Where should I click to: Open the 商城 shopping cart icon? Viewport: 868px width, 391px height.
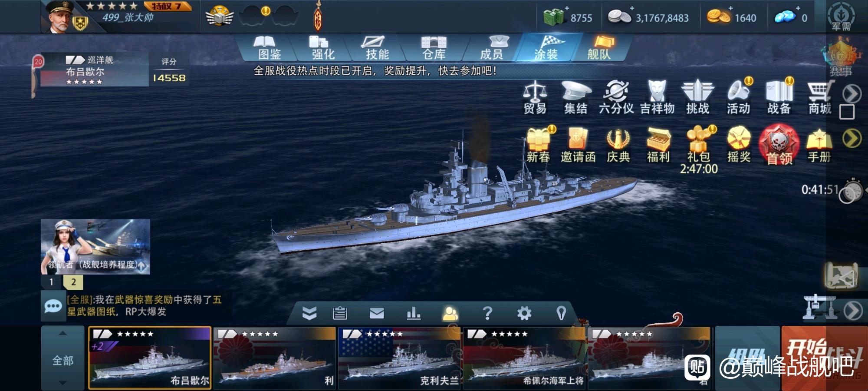point(819,97)
